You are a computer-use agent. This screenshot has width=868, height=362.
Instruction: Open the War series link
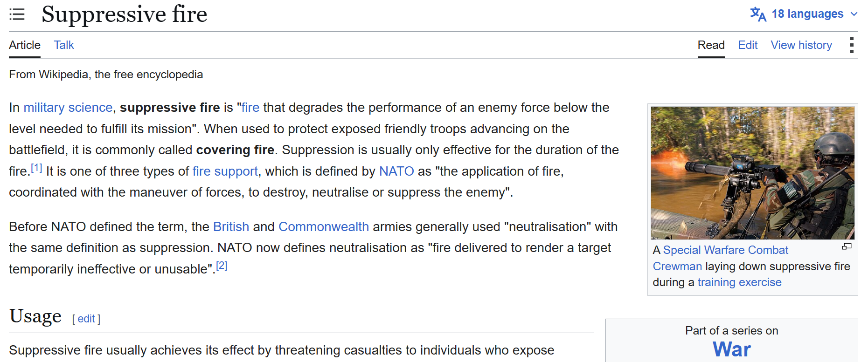coord(731,349)
